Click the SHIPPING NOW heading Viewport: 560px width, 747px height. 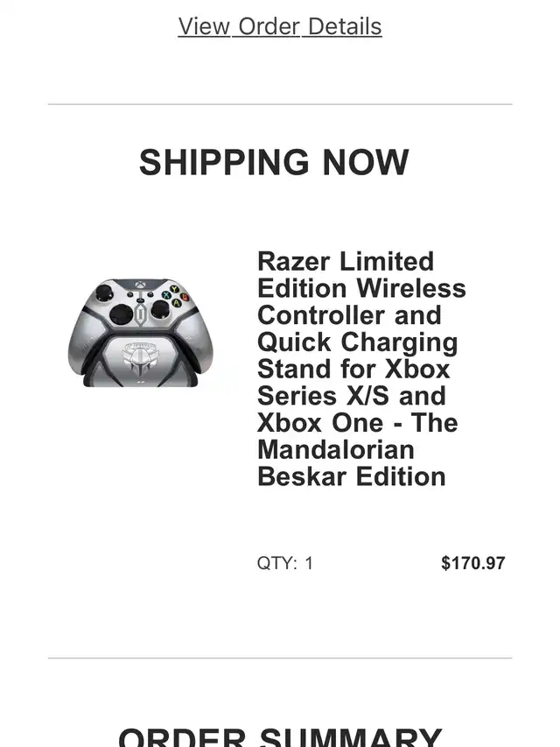[x=274, y=162]
